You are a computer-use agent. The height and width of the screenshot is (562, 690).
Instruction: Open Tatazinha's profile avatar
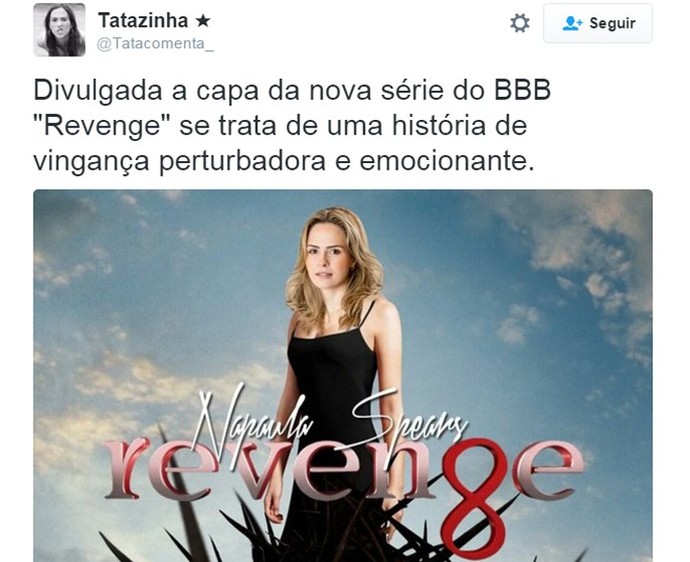pos(59,30)
